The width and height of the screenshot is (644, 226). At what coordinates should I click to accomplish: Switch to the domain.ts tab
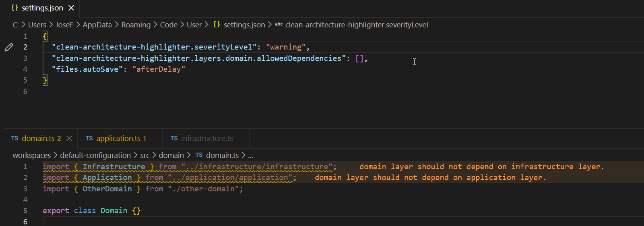coord(39,139)
